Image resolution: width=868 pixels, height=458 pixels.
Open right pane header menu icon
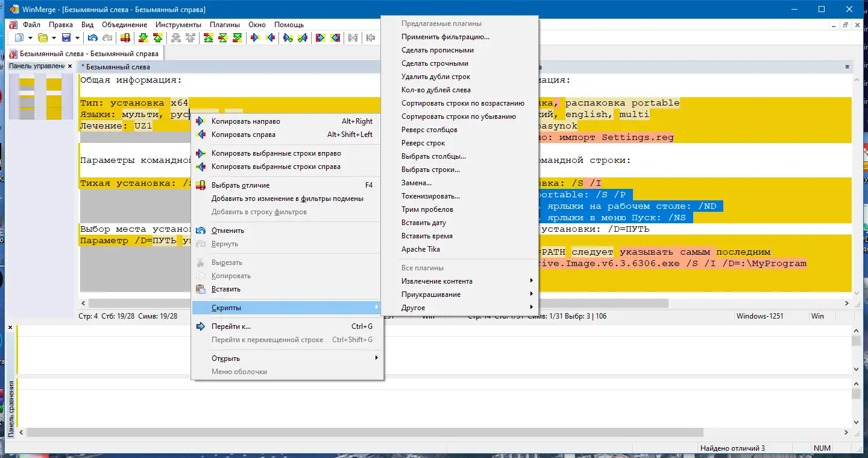click(x=848, y=67)
